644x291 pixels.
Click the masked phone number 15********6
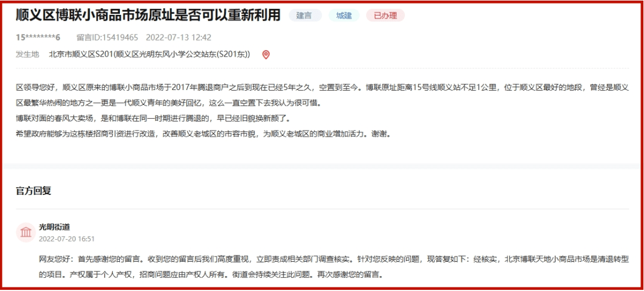click(38, 38)
